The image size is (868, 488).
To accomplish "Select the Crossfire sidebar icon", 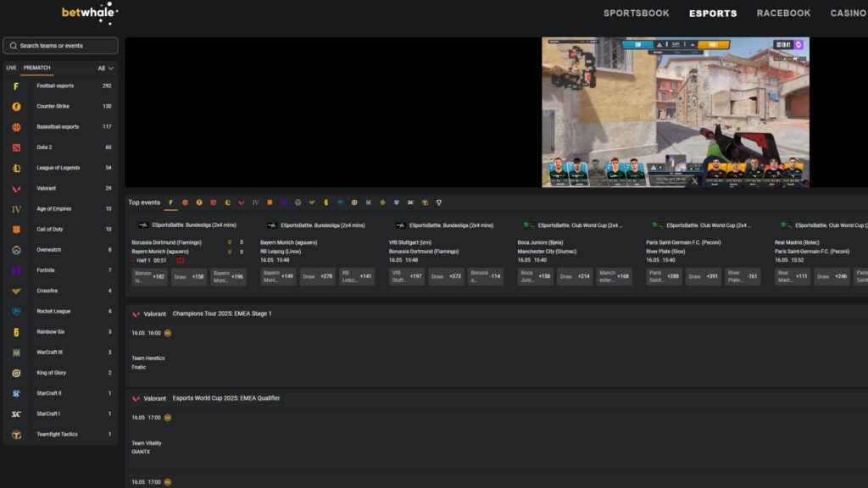I will 16,291.
